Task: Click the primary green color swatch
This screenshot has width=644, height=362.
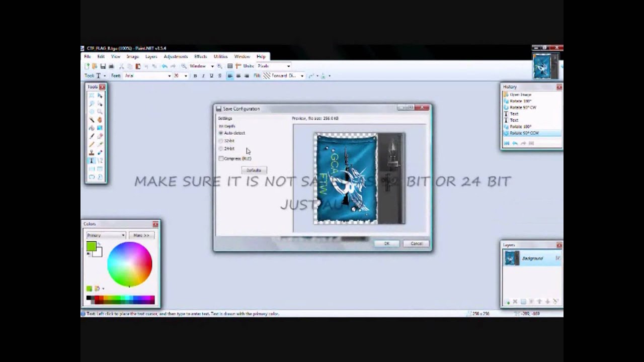Action: [x=91, y=246]
